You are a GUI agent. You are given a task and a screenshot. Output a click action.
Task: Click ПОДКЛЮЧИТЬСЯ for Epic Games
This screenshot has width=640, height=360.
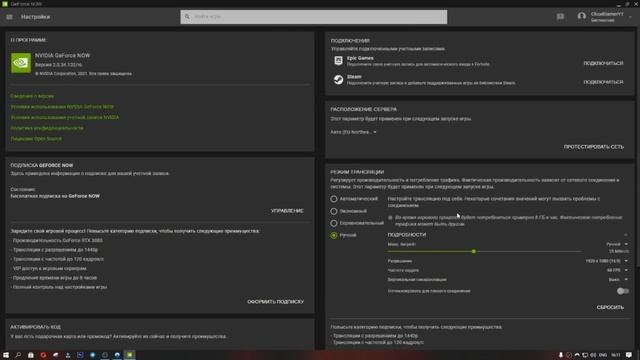coord(603,63)
